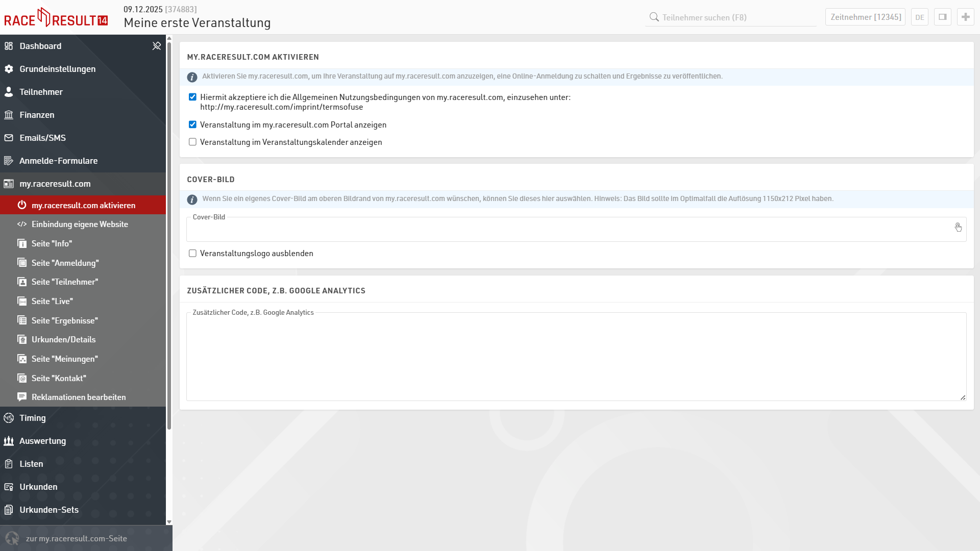Open the DE language selector
The height and width of the screenshot is (551, 980).
pyautogui.click(x=919, y=17)
